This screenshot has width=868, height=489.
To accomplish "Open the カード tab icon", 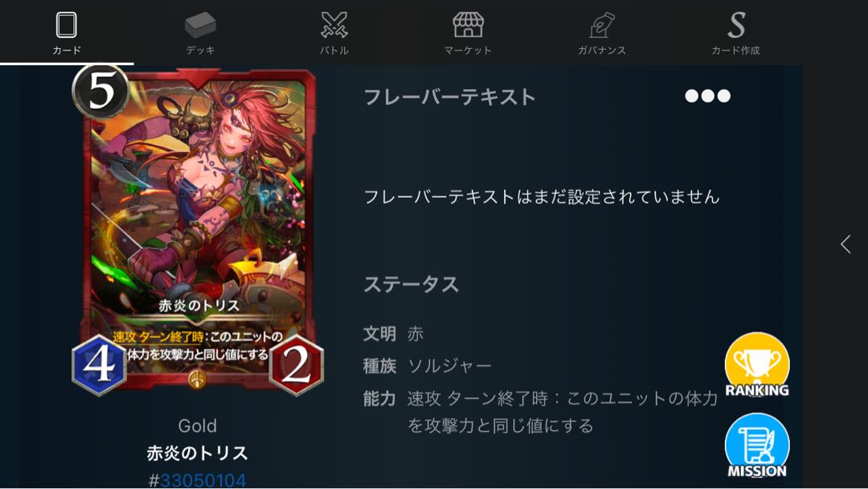I will coord(66,25).
